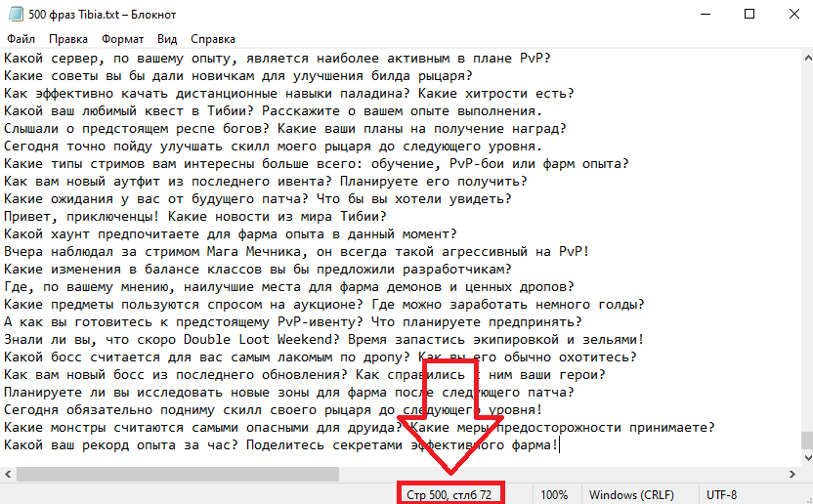Click line 'Какой хаунт предпочитаете для фарма'
This screenshot has height=504, width=813.
[231, 233]
